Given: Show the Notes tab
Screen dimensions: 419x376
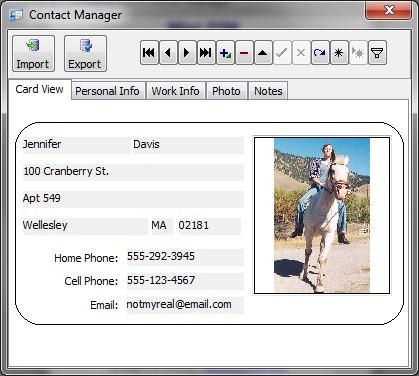Looking at the screenshot, I should click(268, 91).
